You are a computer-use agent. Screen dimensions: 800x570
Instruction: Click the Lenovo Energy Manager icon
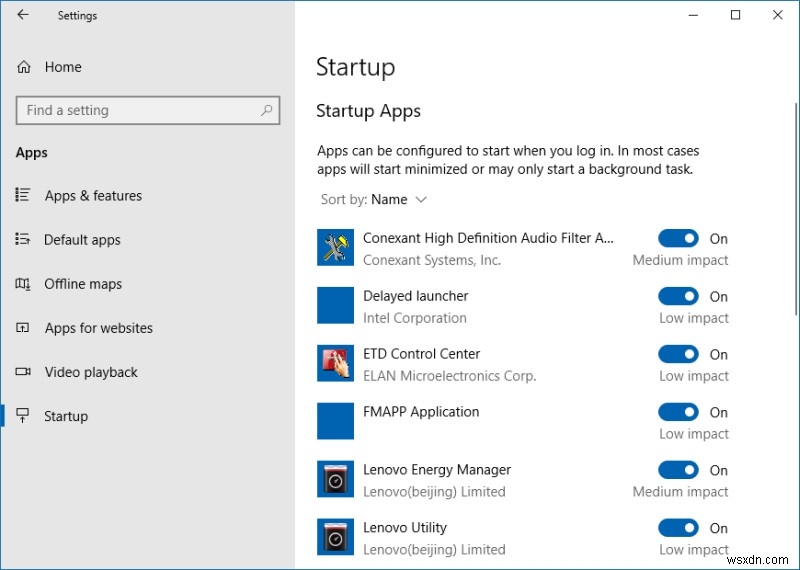(x=335, y=479)
